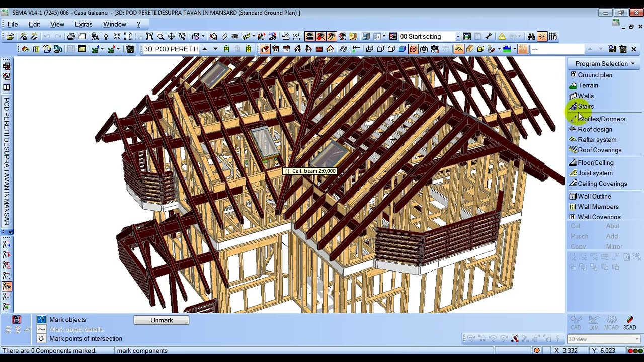Select the solid blue shaded cube view
Image resolution: width=644 pixels, height=362 pixels.
point(402,49)
